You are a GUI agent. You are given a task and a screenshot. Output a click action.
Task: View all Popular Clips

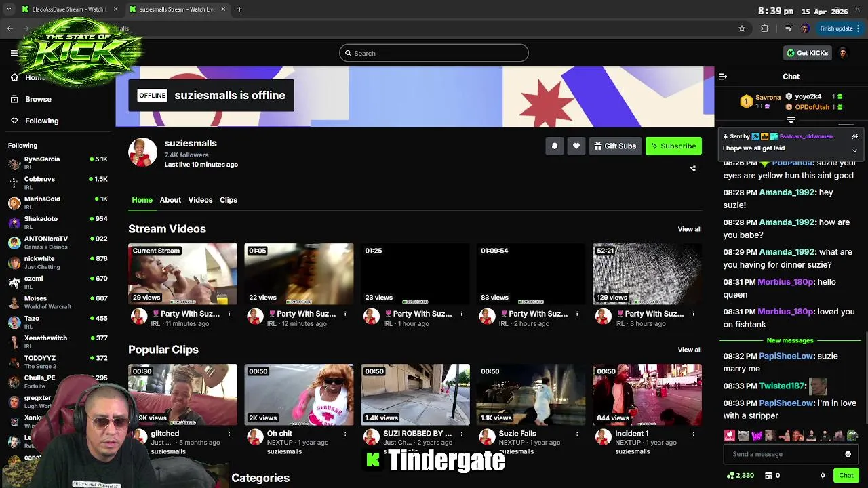click(690, 350)
